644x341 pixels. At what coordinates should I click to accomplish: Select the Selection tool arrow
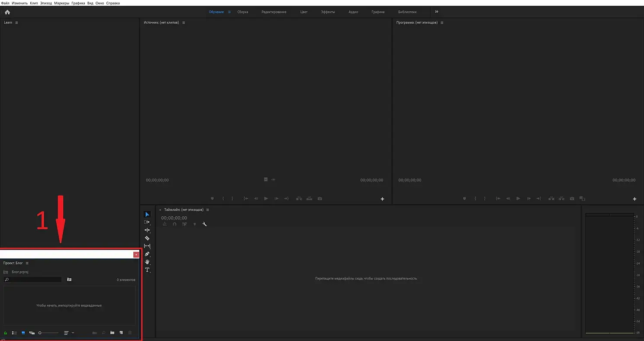pos(147,214)
